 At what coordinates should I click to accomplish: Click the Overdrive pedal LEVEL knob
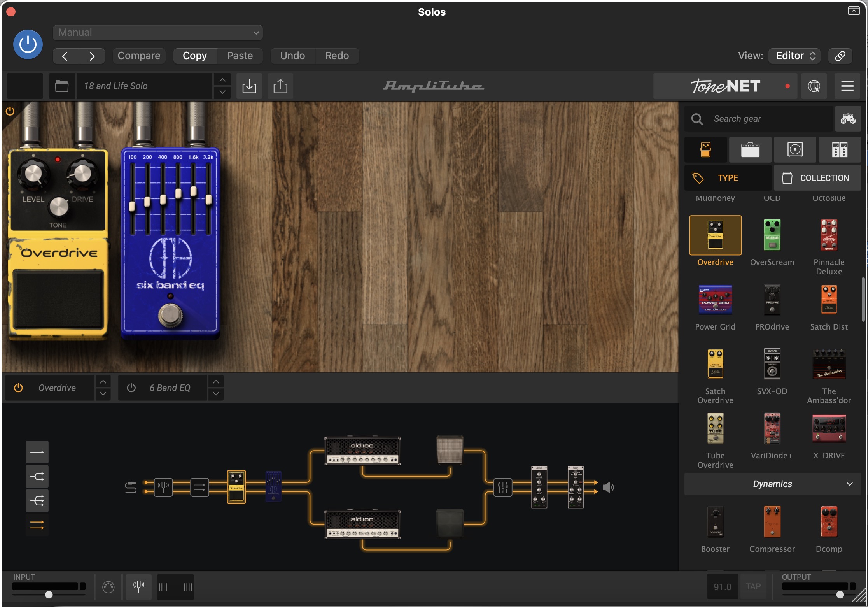[x=33, y=174]
